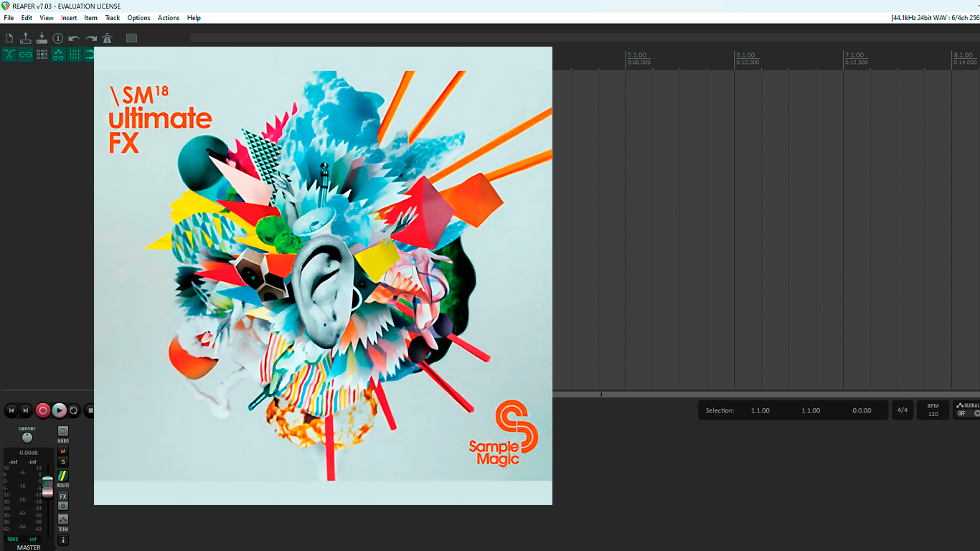
Task: Toggle the metronome icon in the toolbar
Action: [x=108, y=38]
